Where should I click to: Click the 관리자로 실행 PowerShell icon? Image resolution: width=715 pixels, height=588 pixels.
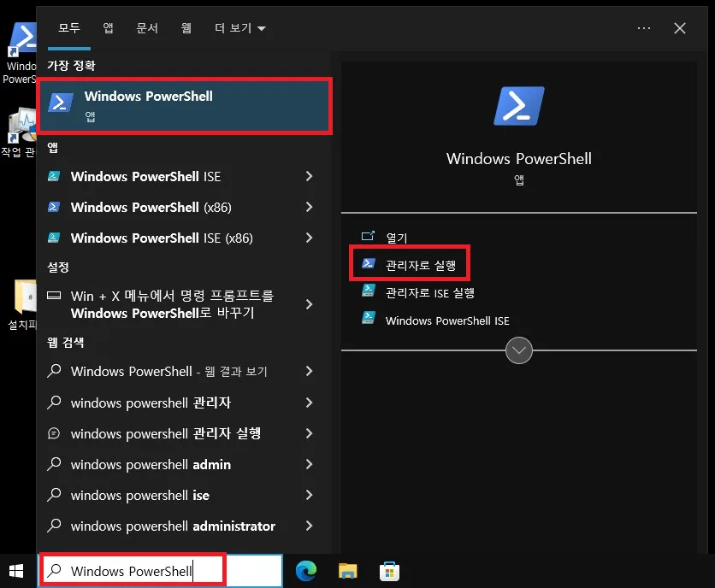click(x=369, y=263)
